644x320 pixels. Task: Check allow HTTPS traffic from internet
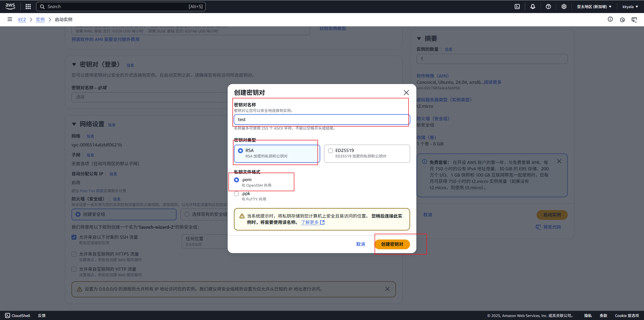[x=74, y=254]
